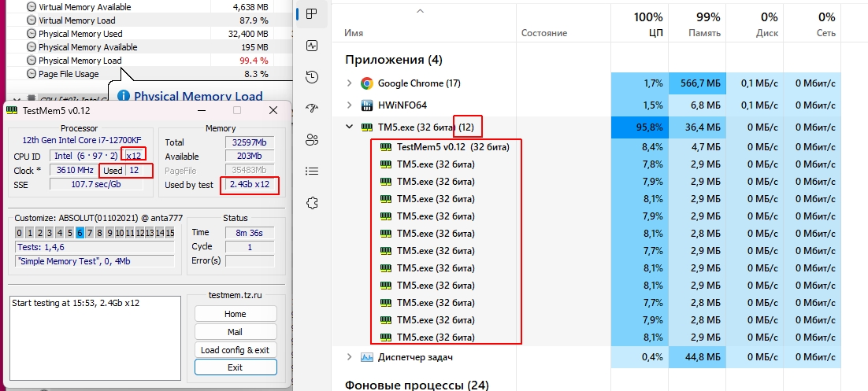Select test block 15 in TestMem5 progress row
Screen dimensions: 868x391
169,233
